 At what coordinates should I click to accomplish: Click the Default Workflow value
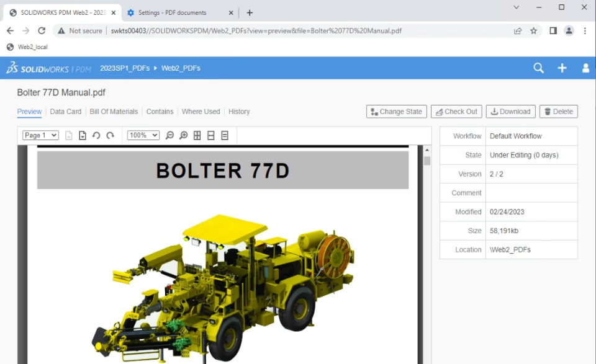(515, 136)
